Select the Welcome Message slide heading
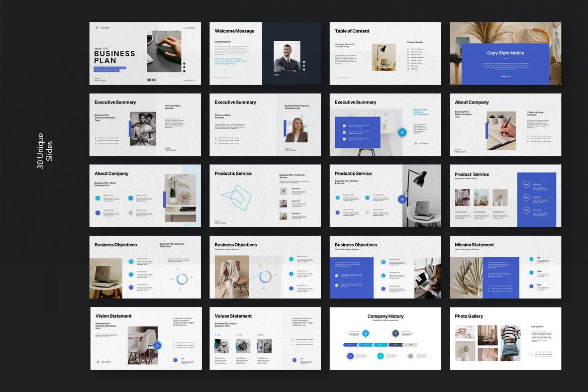 pos(234,31)
